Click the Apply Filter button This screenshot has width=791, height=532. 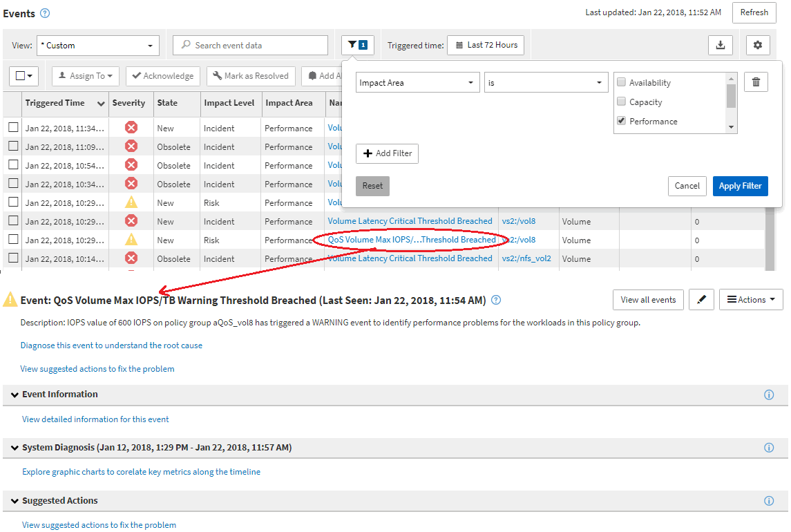pyautogui.click(x=740, y=186)
